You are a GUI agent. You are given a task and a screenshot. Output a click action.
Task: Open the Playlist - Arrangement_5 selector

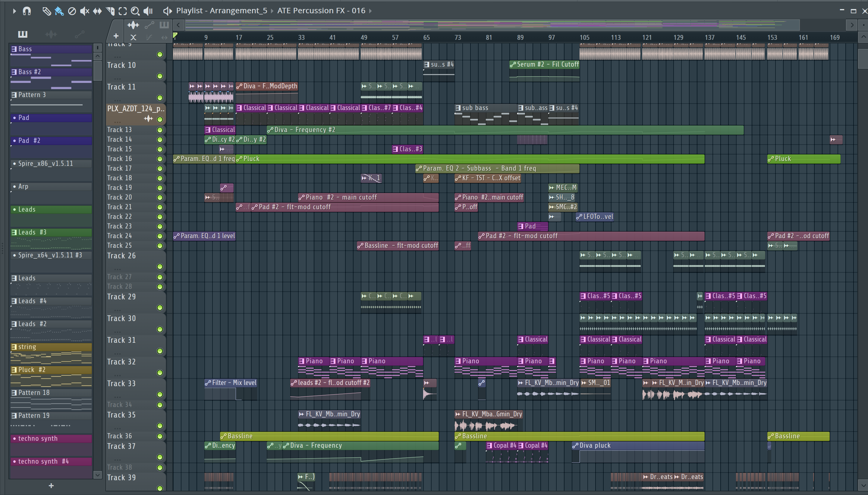coord(222,11)
